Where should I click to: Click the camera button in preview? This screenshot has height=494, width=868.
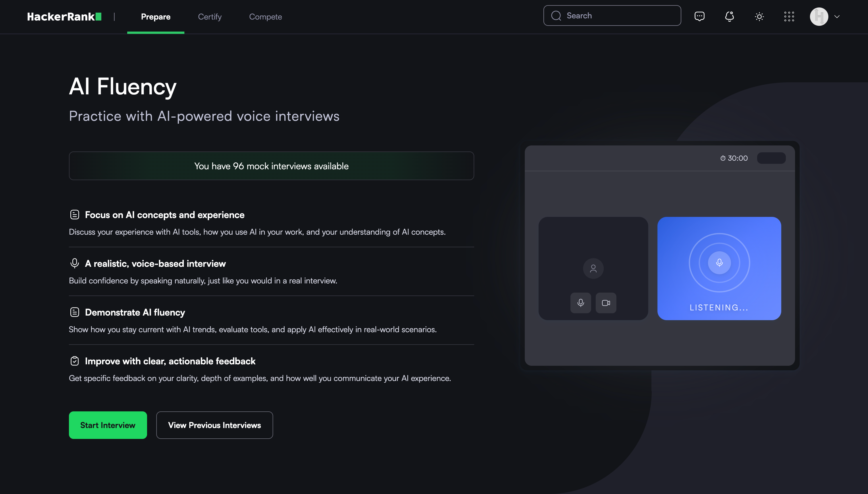606,303
